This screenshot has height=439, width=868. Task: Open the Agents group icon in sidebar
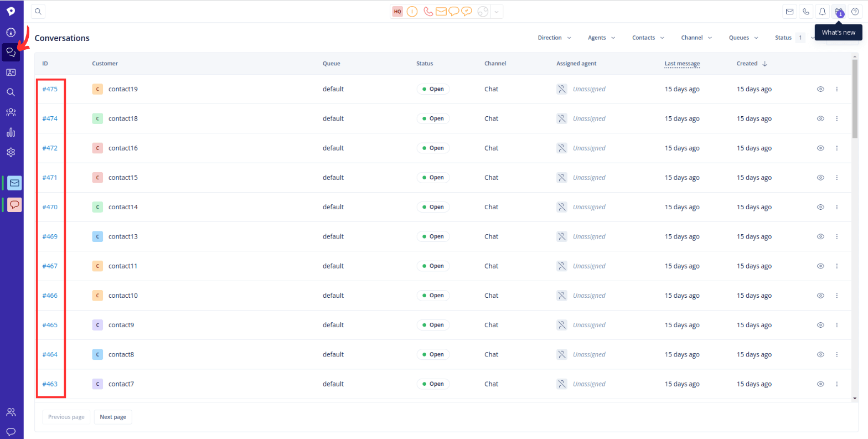coord(11,112)
